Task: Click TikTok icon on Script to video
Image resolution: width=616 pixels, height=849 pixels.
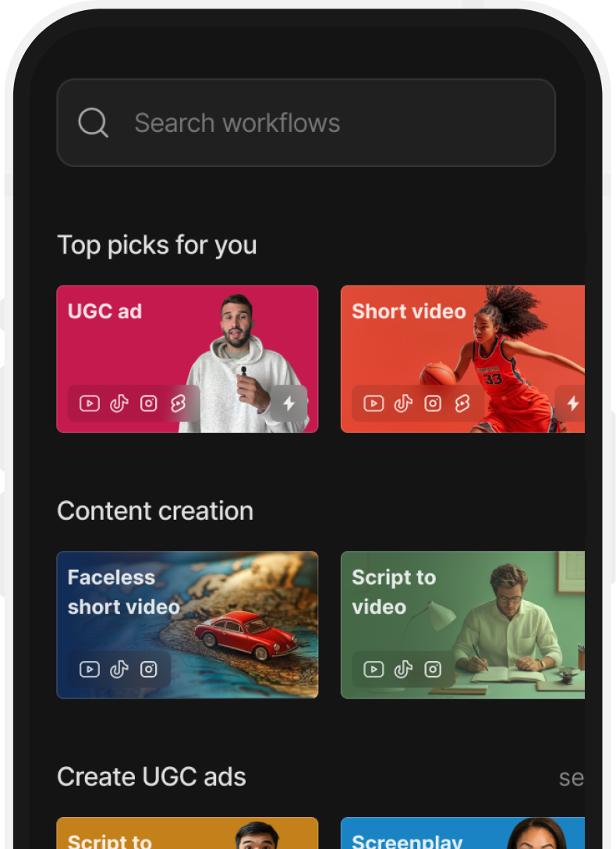Action: [403, 670]
